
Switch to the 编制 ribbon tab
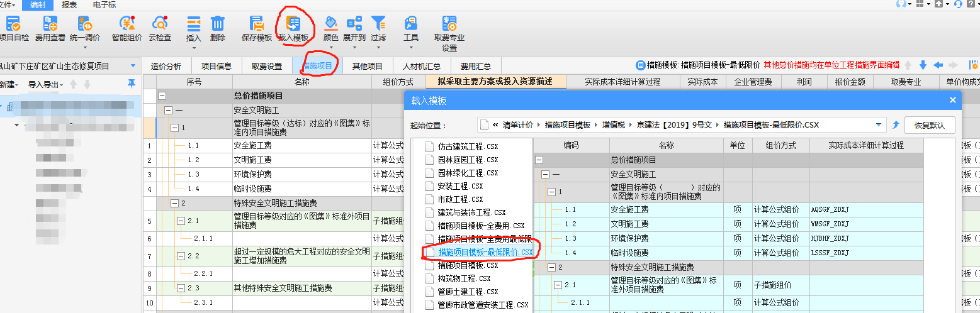click(38, 4)
